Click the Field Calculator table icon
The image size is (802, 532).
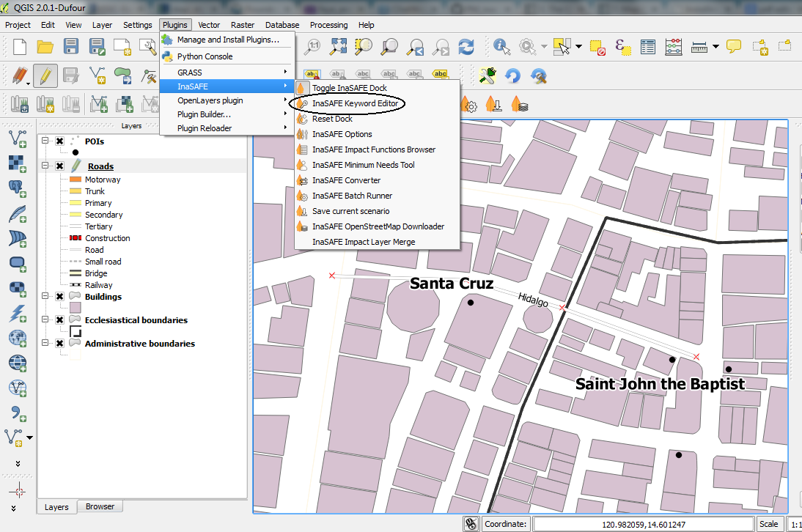pos(674,47)
